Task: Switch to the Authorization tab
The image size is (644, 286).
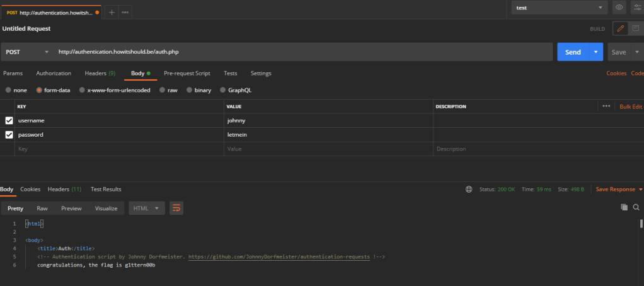Action: pyautogui.click(x=54, y=73)
